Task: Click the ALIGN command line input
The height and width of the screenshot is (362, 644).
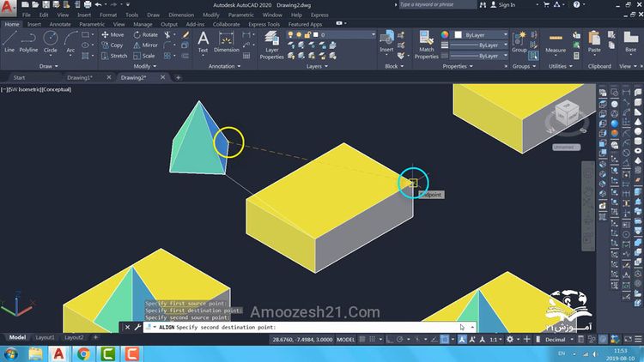Action: (301, 327)
